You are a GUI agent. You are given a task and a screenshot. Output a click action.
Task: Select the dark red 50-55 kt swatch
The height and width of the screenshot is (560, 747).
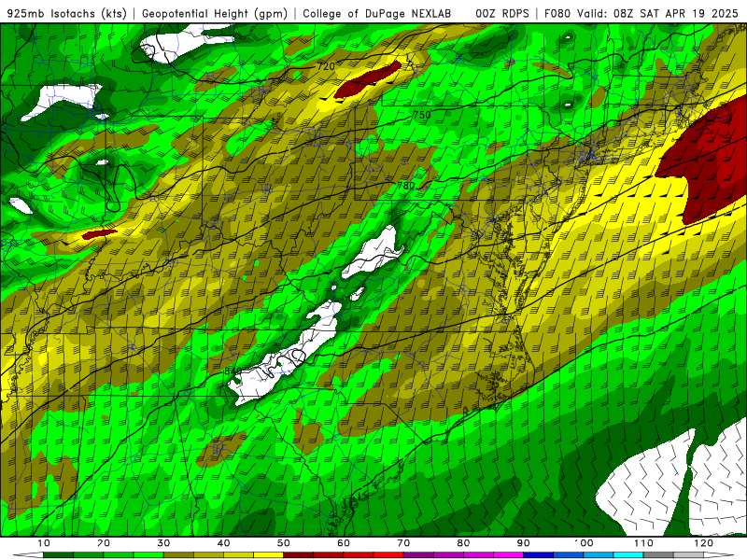(x=298, y=555)
